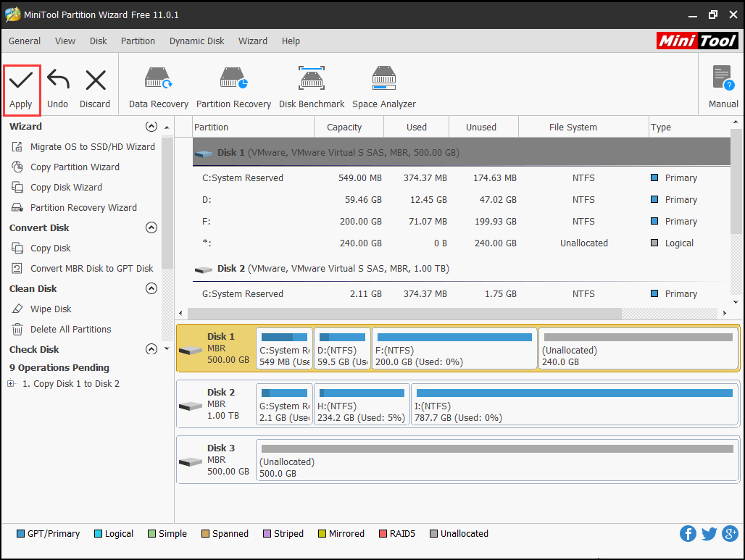Select Migrate OS to SSD/HD Wizard
The image size is (745, 560).
pos(92,146)
